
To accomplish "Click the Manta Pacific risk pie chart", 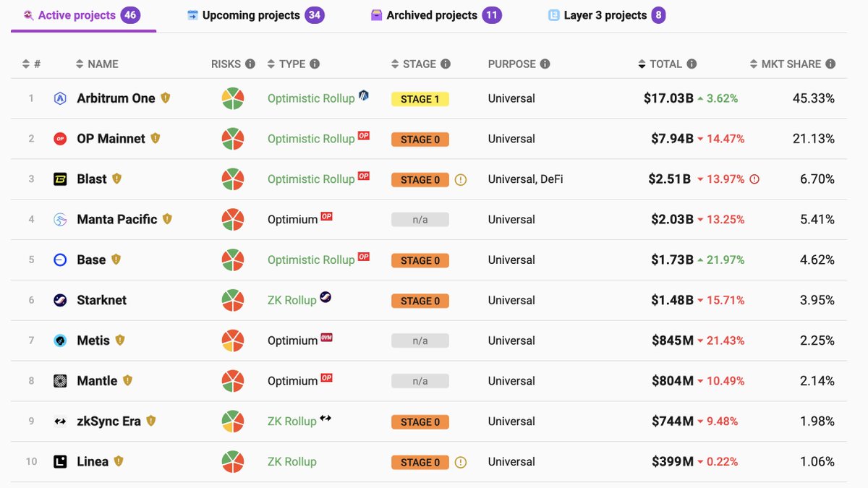I will [233, 220].
